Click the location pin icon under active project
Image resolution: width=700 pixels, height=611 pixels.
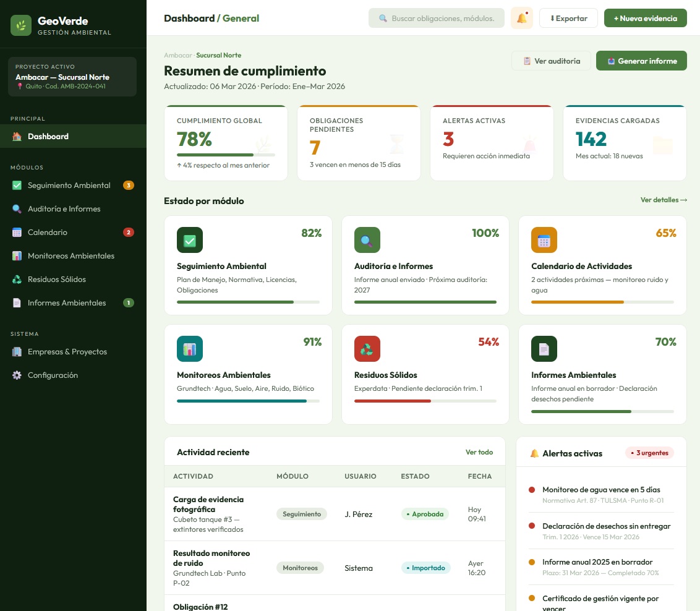[x=20, y=86]
